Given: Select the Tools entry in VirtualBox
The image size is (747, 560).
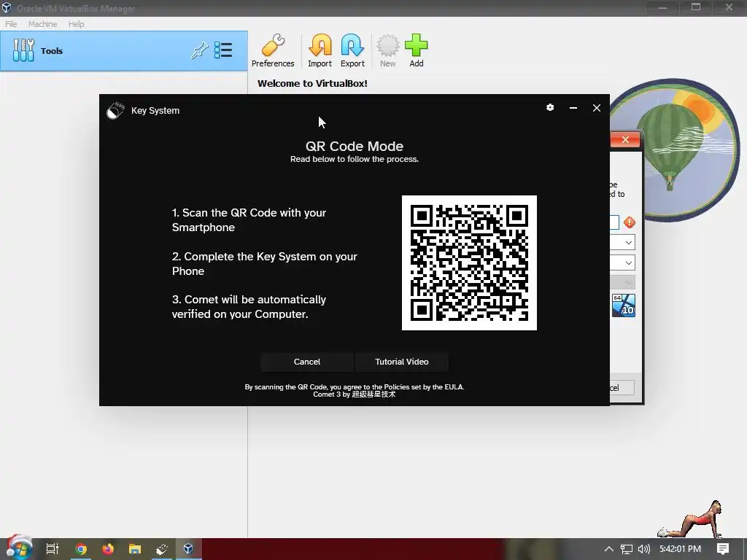Looking at the screenshot, I should pyautogui.click(x=124, y=51).
